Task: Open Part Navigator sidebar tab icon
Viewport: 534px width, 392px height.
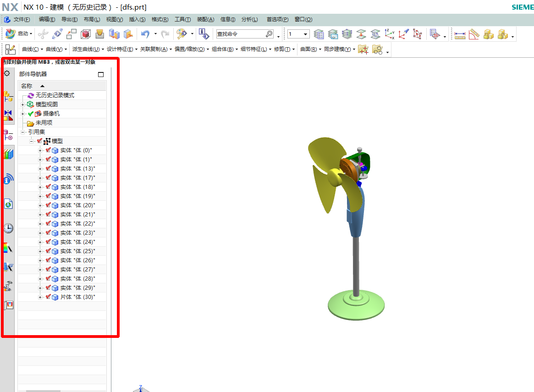Action: pyautogui.click(x=9, y=135)
